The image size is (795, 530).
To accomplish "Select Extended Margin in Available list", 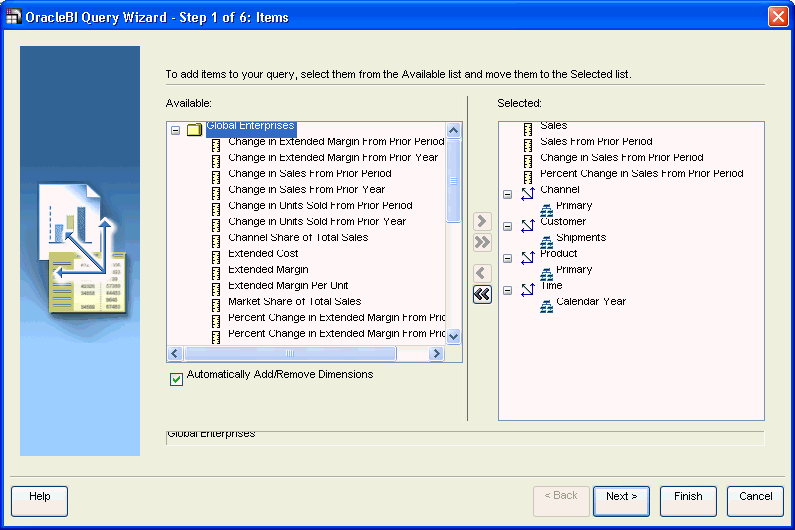I will pyautogui.click(x=268, y=269).
